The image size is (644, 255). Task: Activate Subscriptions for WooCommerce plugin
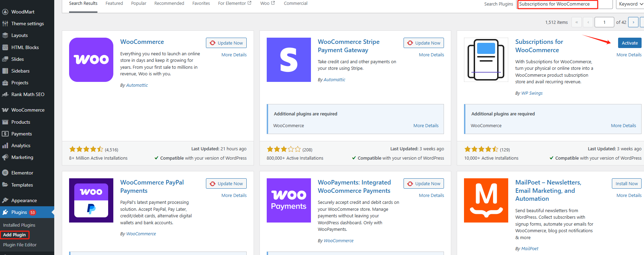coord(629,43)
